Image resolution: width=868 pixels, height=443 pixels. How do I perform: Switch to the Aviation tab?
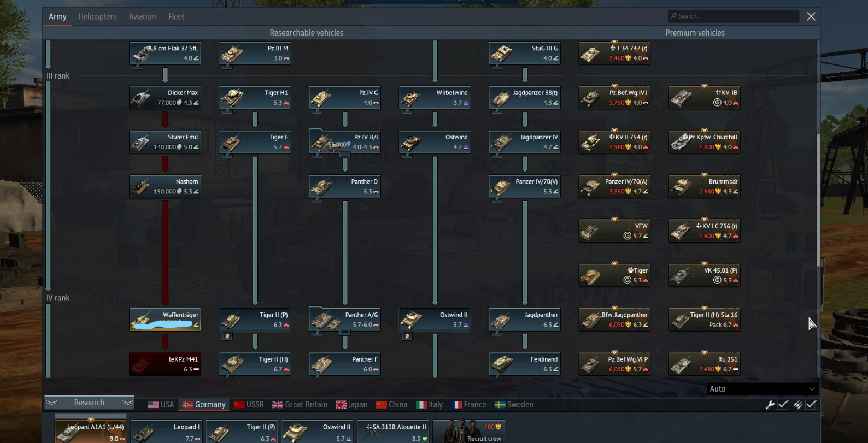pos(142,16)
